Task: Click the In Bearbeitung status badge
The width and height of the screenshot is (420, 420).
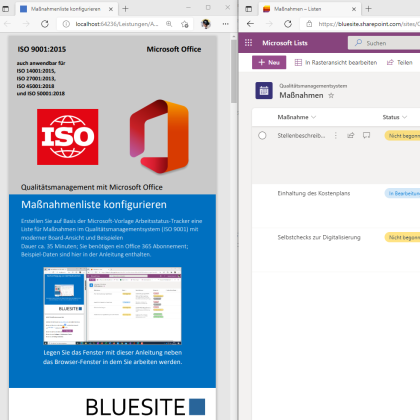Action: (x=402, y=193)
